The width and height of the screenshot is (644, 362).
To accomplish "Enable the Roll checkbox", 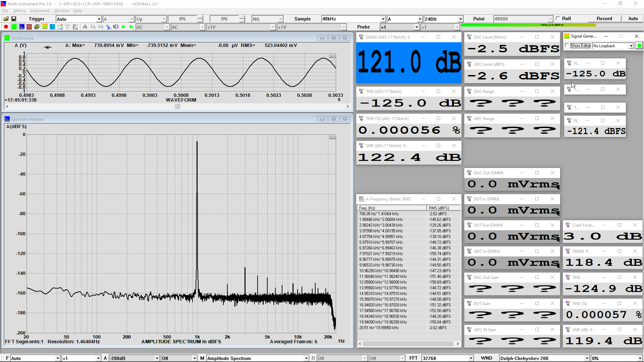I will coord(558,18).
